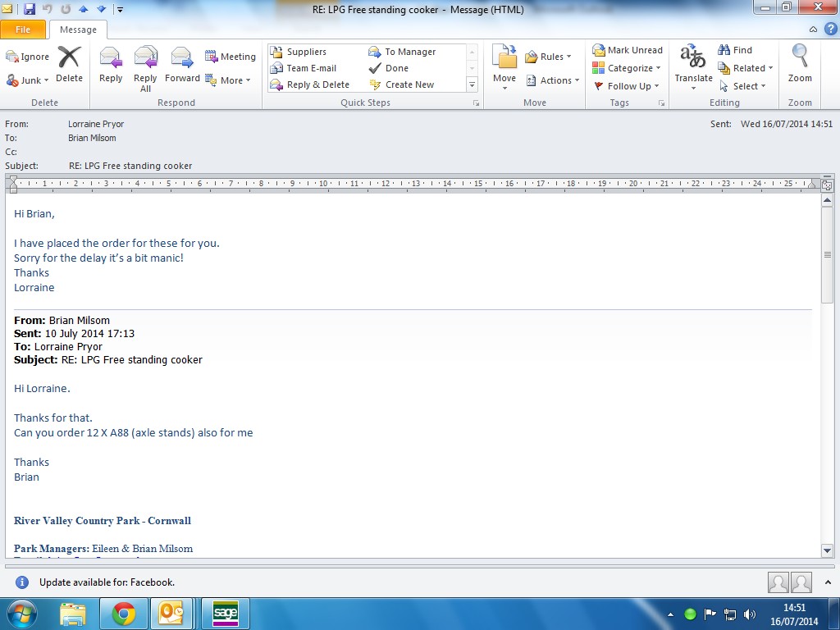The image size is (840, 630).
Task: Expand the Quick Steps gallery
Action: click(x=472, y=85)
